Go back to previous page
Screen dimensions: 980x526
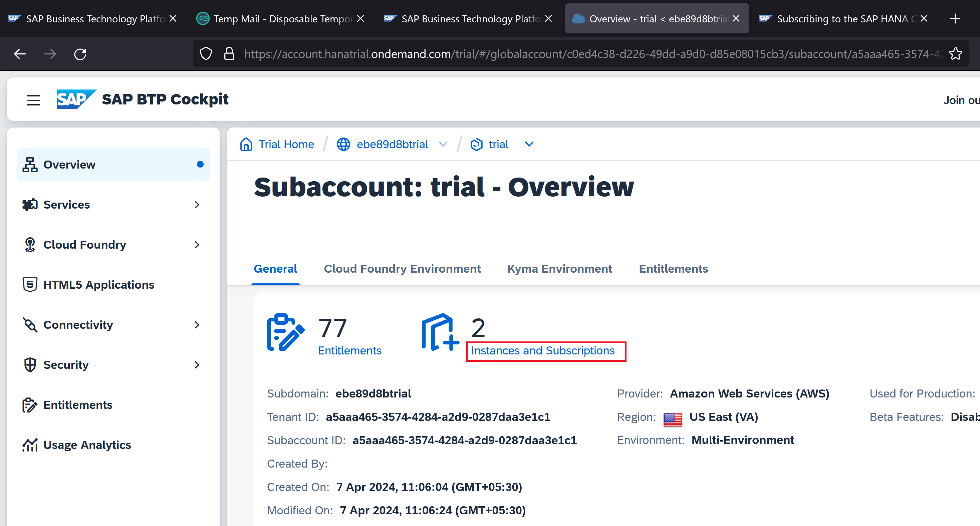(x=20, y=54)
